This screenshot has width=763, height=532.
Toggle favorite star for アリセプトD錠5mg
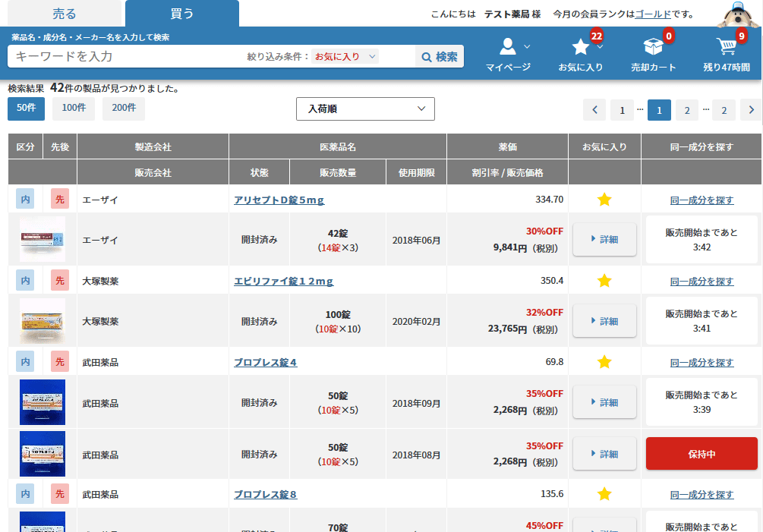click(604, 200)
